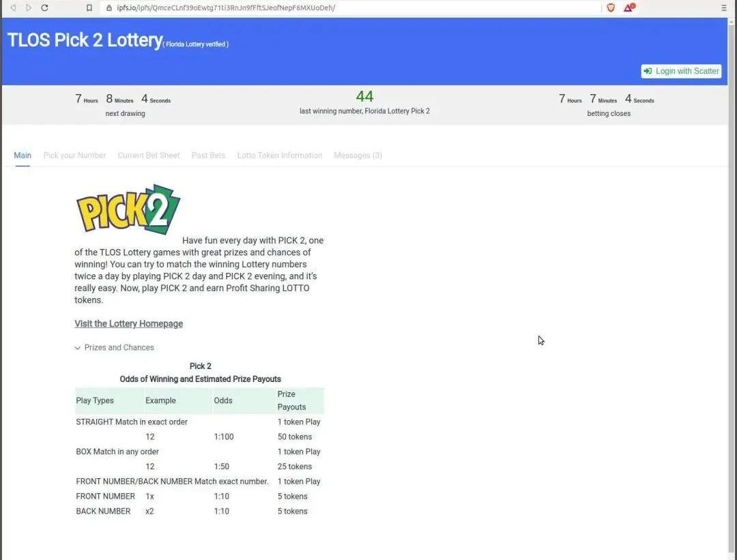This screenshot has height=560, width=737.
Task: Click the TLOS Pick 2 Lottery title
Action: point(85,40)
